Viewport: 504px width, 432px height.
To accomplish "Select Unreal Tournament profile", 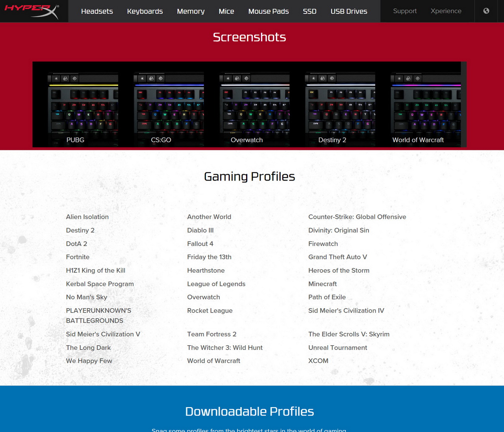I will tap(338, 348).
